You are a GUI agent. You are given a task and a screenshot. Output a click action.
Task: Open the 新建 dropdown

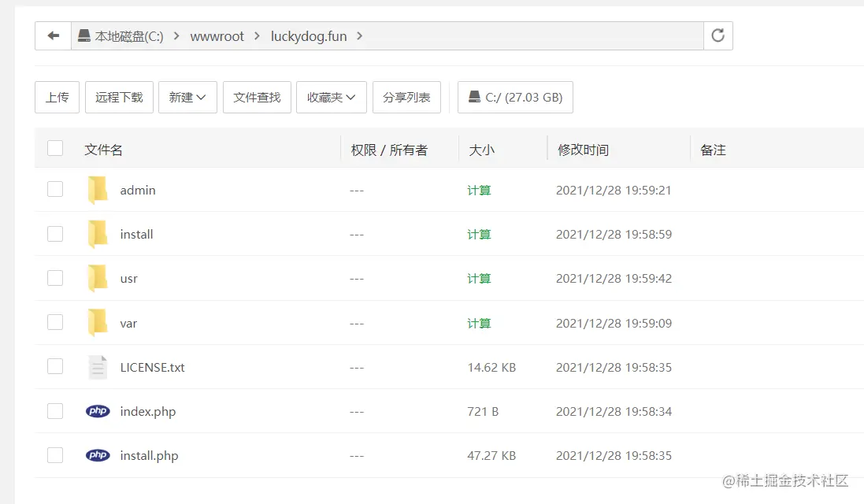point(187,98)
